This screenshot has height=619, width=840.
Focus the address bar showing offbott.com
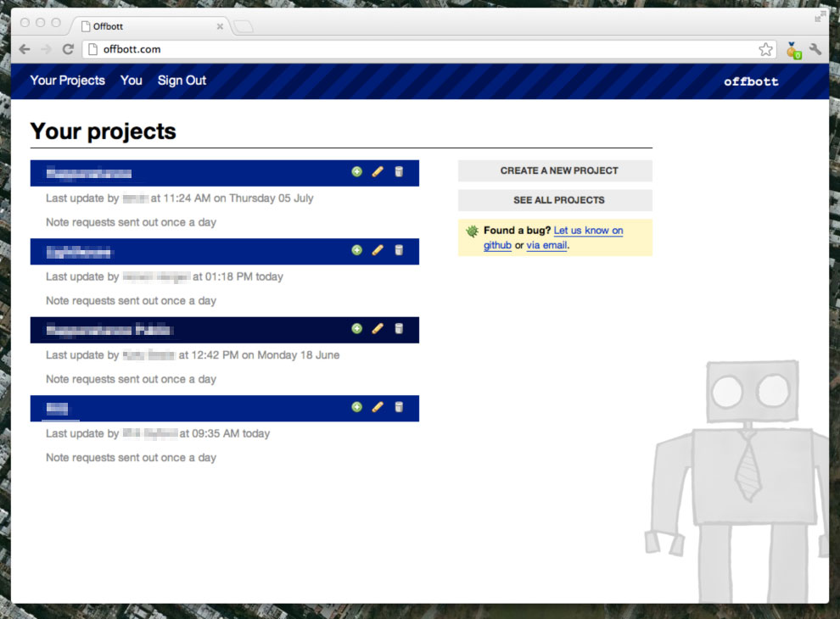coord(424,49)
